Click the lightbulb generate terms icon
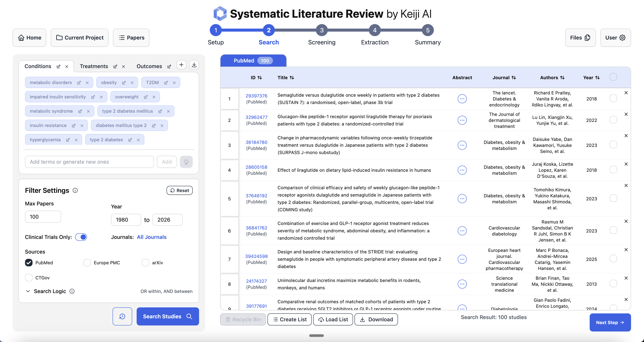Viewport: 644px width, 342px height. 186,162
